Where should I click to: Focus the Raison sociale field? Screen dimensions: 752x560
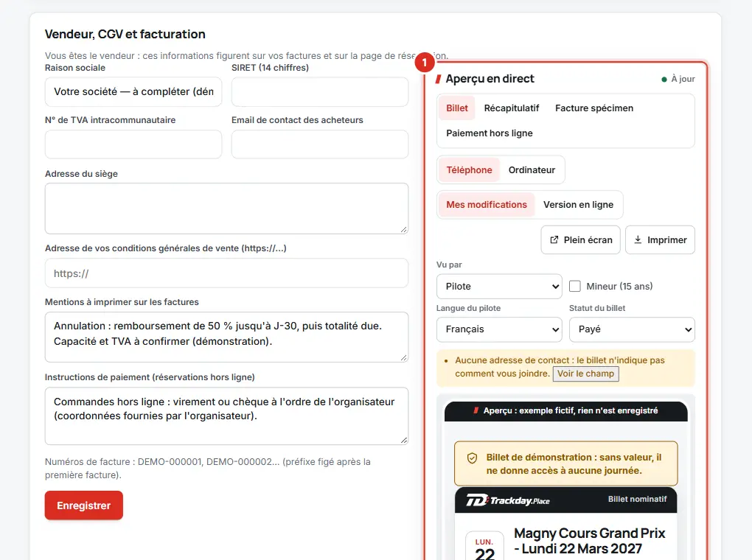(x=133, y=91)
